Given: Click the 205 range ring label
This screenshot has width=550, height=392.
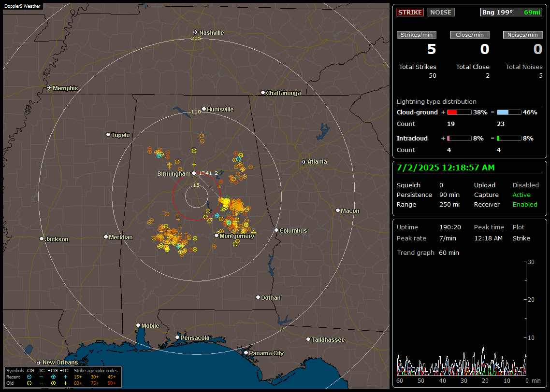Looking at the screenshot, I should tap(196, 38).
